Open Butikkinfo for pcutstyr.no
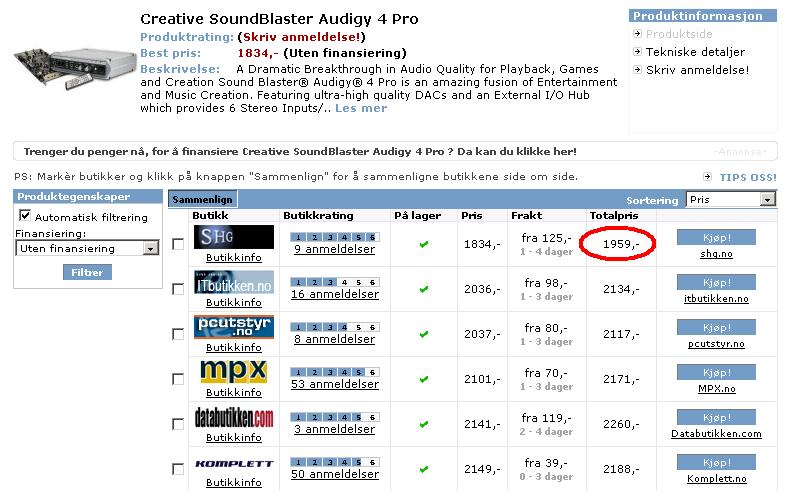Screen dimensions: 803x491 tap(234, 348)
